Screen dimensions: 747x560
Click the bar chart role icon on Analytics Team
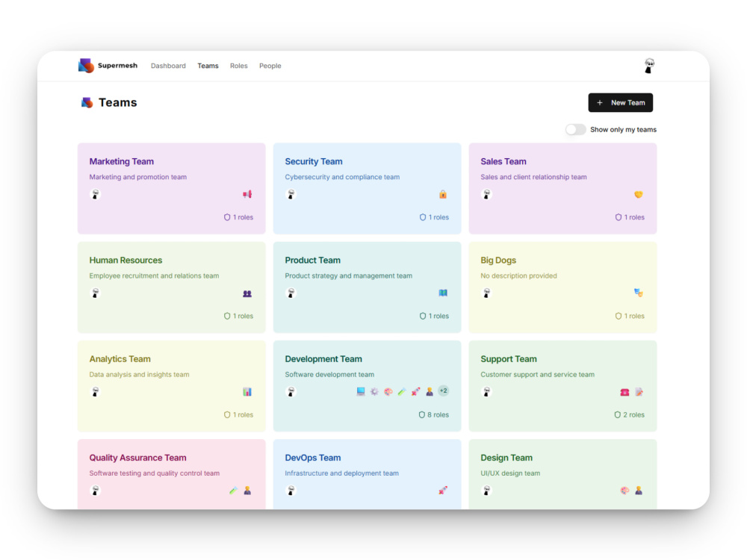247,392
